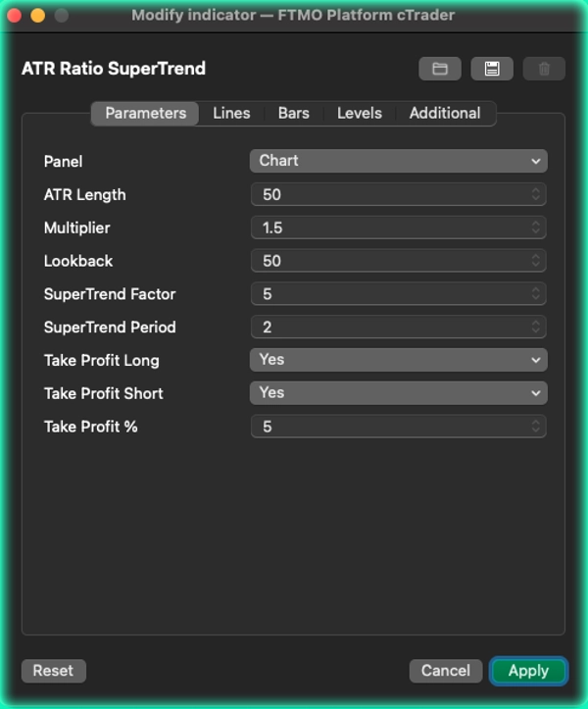Adjust the ATR Length stepper arrows
588x709 pixels.
536,194
